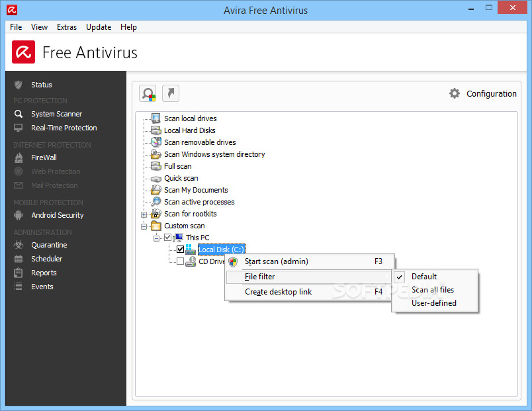Click the Configuration gear icon
The width and height of the screenshot is (532, 411).
(x=455, y=93)
